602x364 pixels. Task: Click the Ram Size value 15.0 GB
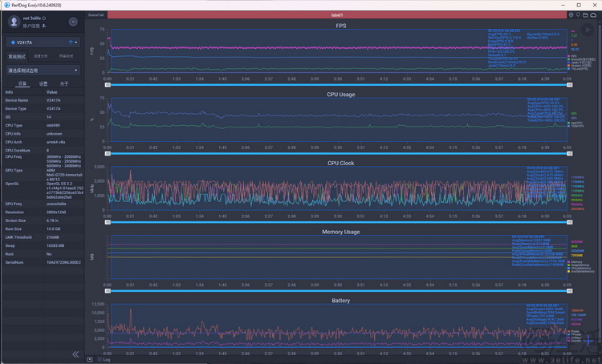tap(55, 229)
